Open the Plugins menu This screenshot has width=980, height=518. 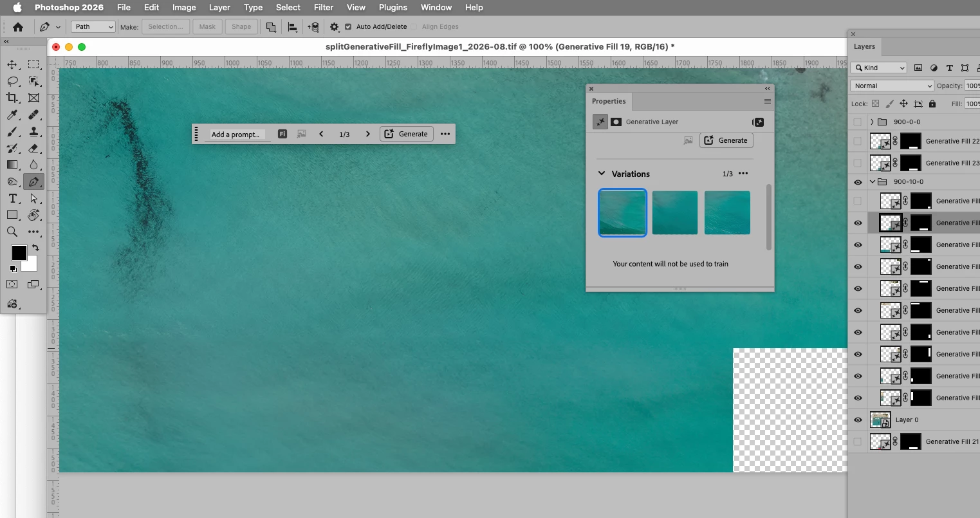click(x=393, y=7)
